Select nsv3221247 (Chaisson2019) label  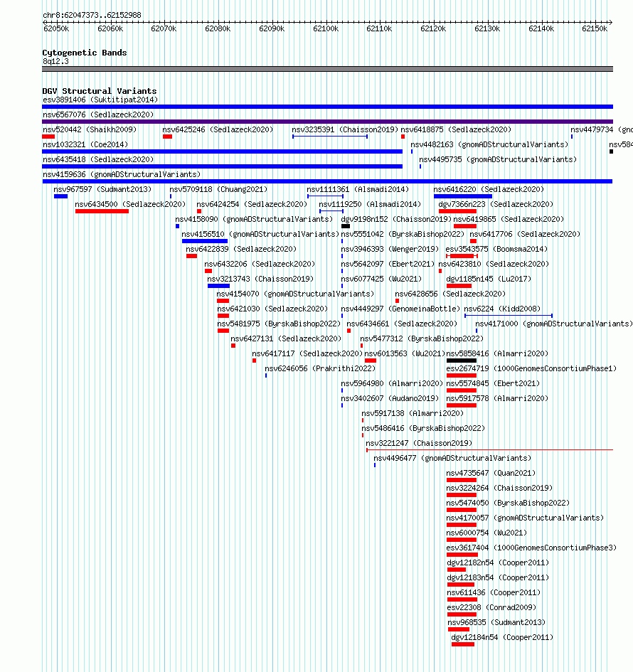click(419, 444)
